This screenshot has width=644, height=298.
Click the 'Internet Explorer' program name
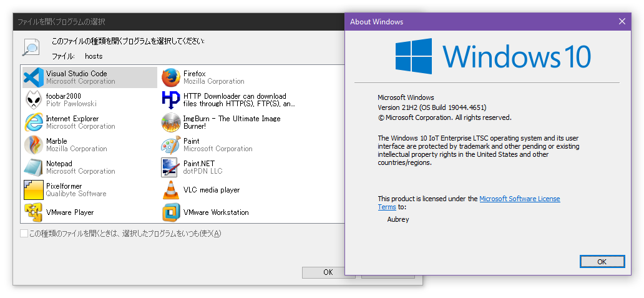pos(72,118)
